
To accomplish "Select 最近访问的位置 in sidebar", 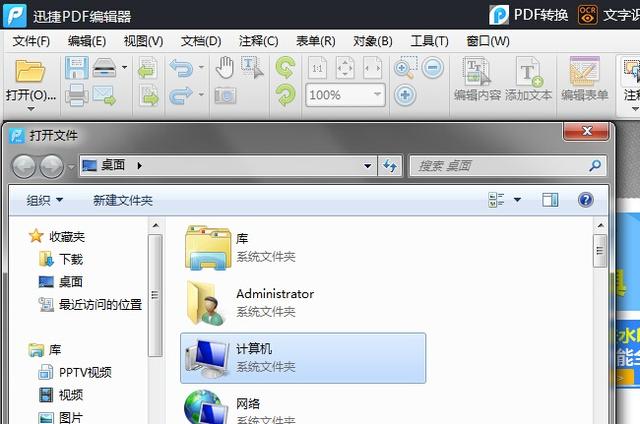I will [90, 304].
